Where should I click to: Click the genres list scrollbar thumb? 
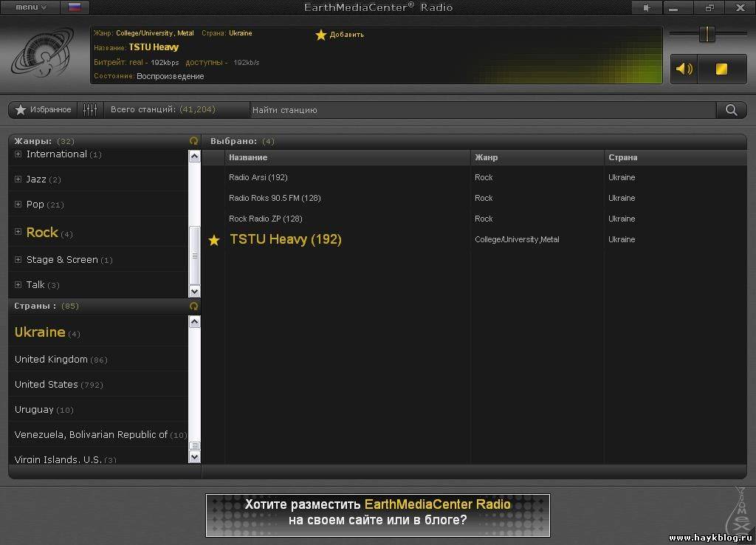(194, 255)
